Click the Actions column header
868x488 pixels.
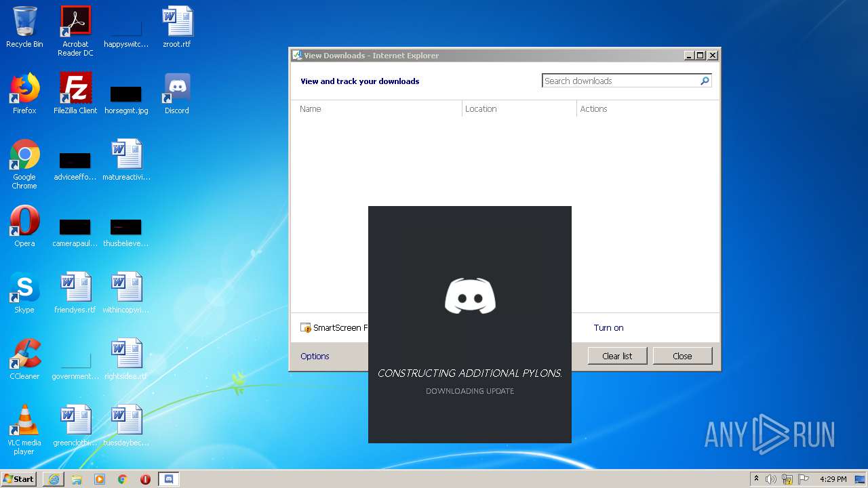click(x=648, y=108)
